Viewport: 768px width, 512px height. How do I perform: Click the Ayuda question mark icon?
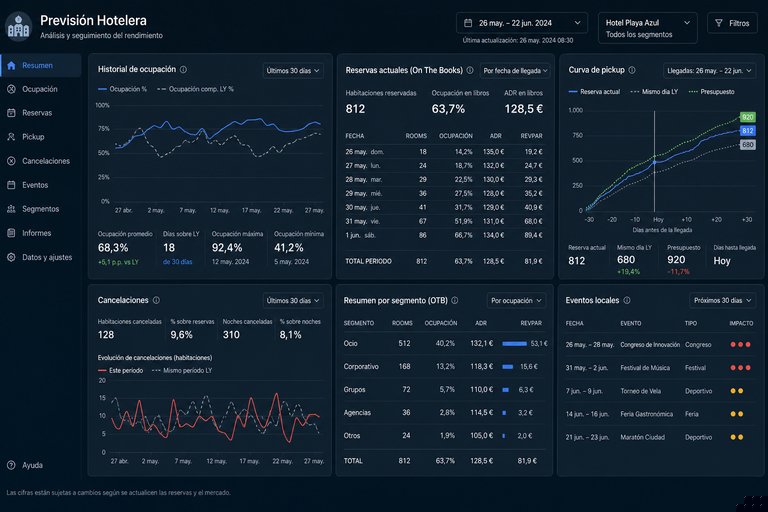point(11,465)
